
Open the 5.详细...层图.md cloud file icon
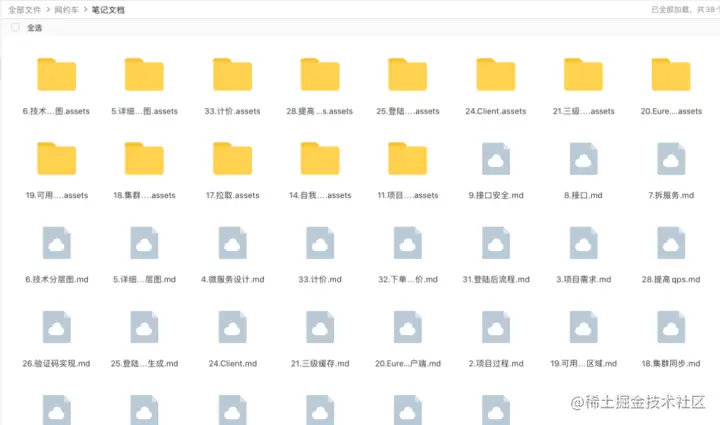144,243
